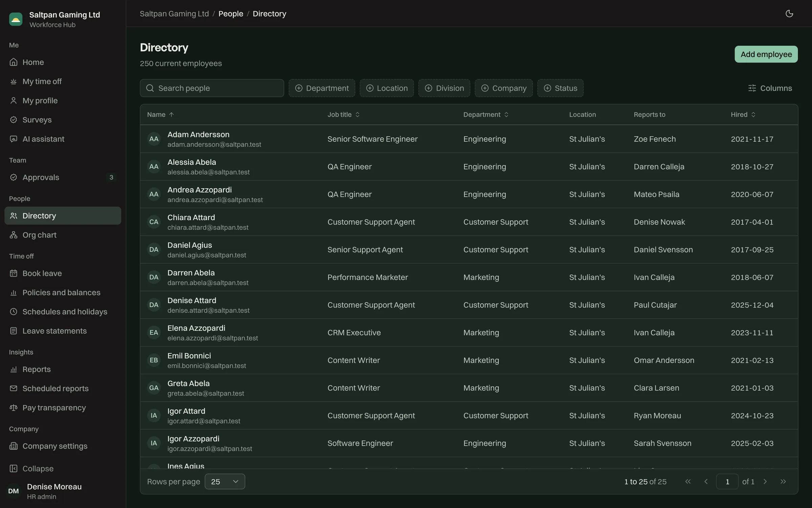Click the Directory people icon in sidebar
The width and height of the screenshot is (812, 508).
pos(14,216)
